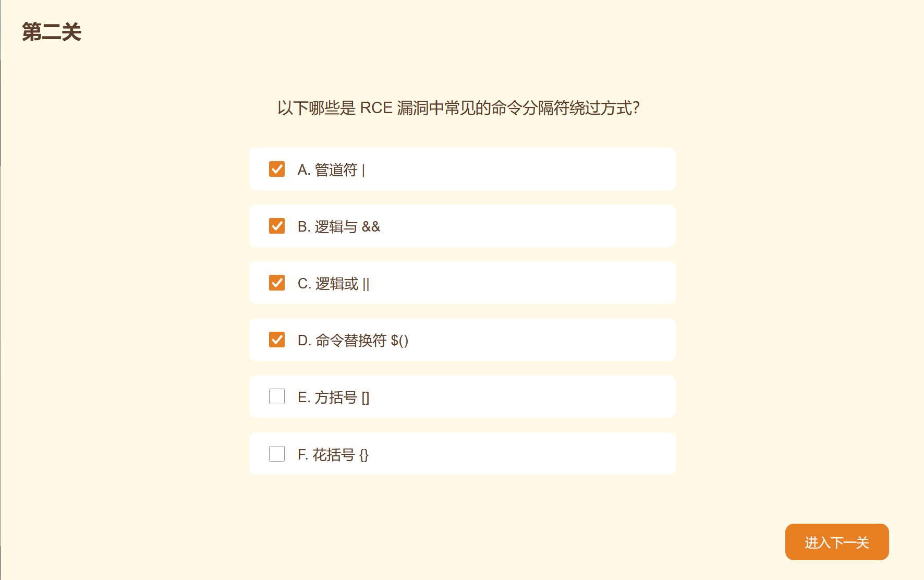
Task: Uncheck option A 管道符 checkbox
Action: [277, 169]
